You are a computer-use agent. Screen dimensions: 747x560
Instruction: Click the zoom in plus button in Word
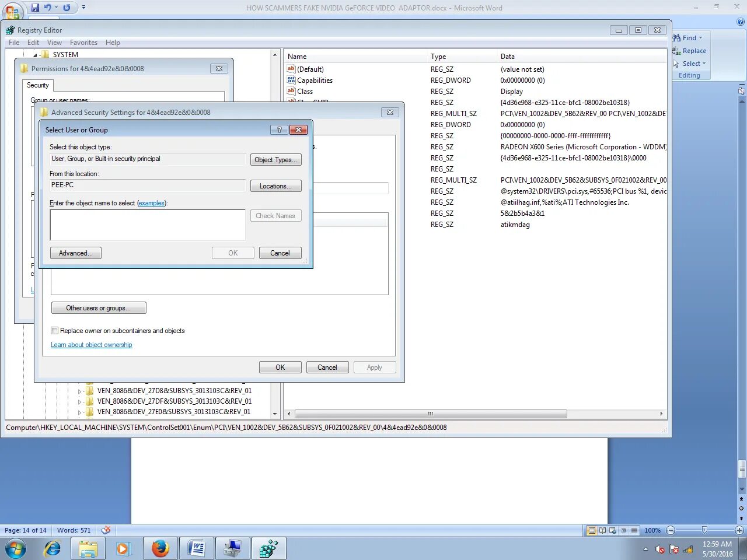click(x=739, y=530)
